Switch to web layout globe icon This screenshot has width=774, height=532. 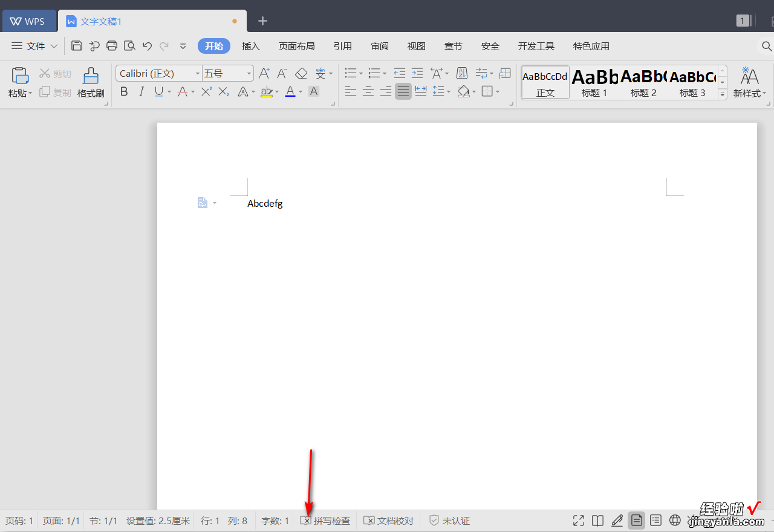[x=675, y=521]
